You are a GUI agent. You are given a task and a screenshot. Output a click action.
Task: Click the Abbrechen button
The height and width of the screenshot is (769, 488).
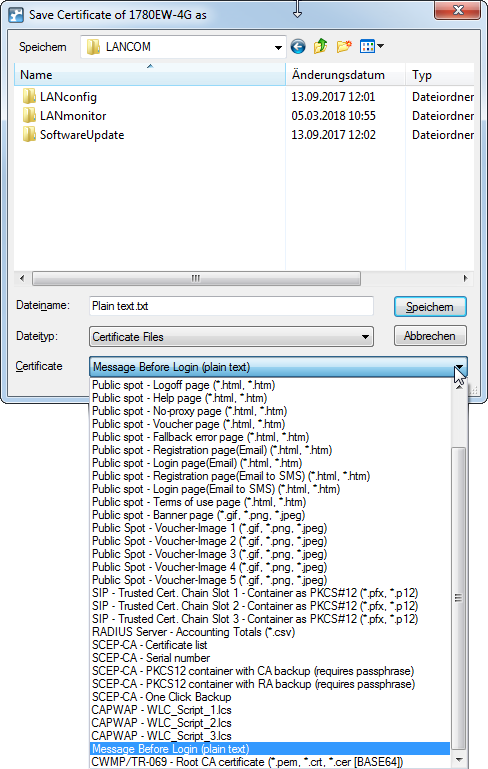click(x=430, y=336)
